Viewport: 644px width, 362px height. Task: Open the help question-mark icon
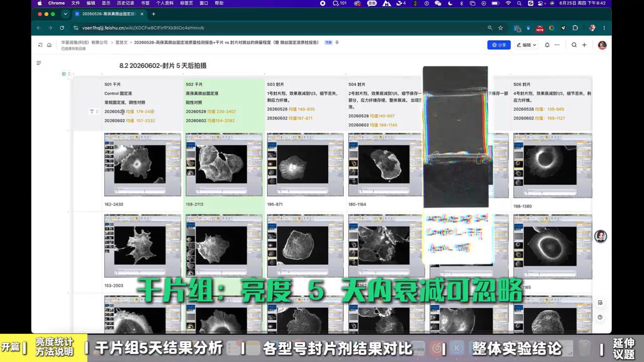600,317
